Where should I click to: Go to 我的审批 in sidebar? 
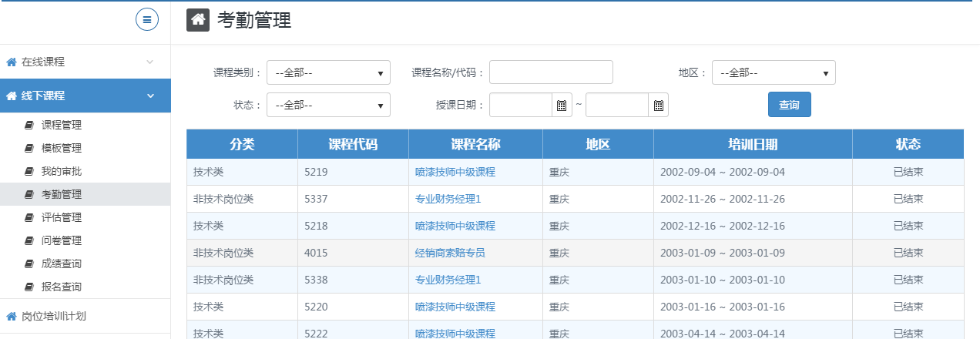tap(62, 171)
